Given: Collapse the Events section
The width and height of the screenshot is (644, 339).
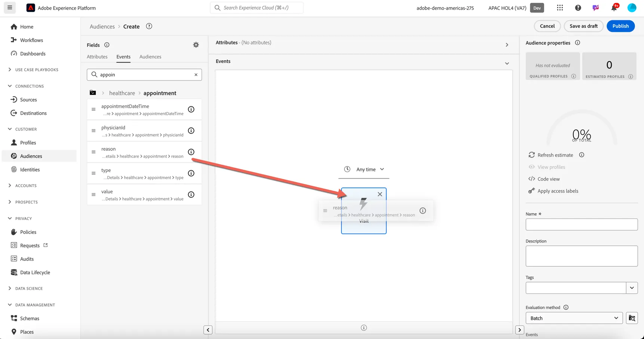Looking at the screenshot, I should click(x=507, y=64).
